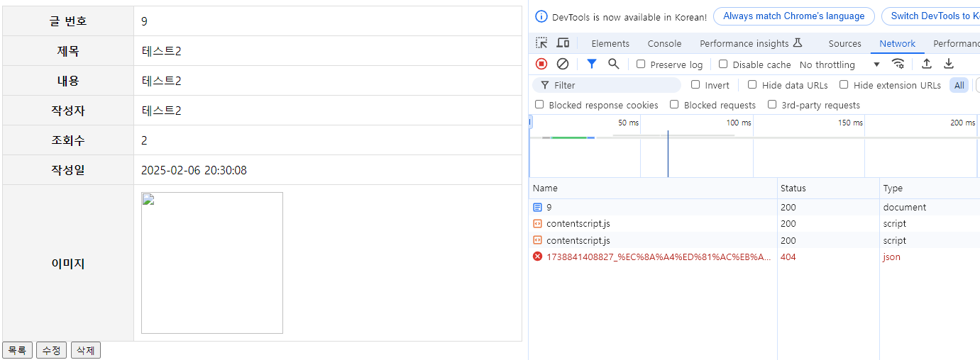
Task: Sort by Status column header
Action: [x=828, y=189]
